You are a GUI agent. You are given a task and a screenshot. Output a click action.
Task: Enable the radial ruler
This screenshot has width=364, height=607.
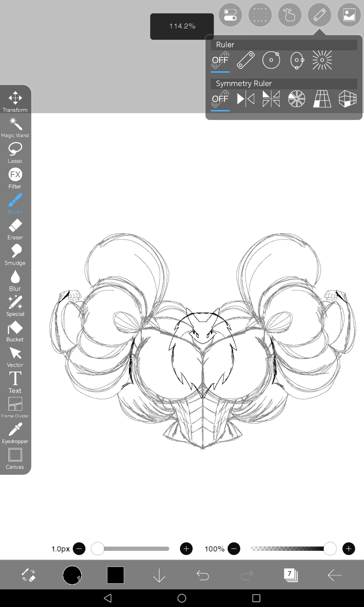click(x=322, y=60)
